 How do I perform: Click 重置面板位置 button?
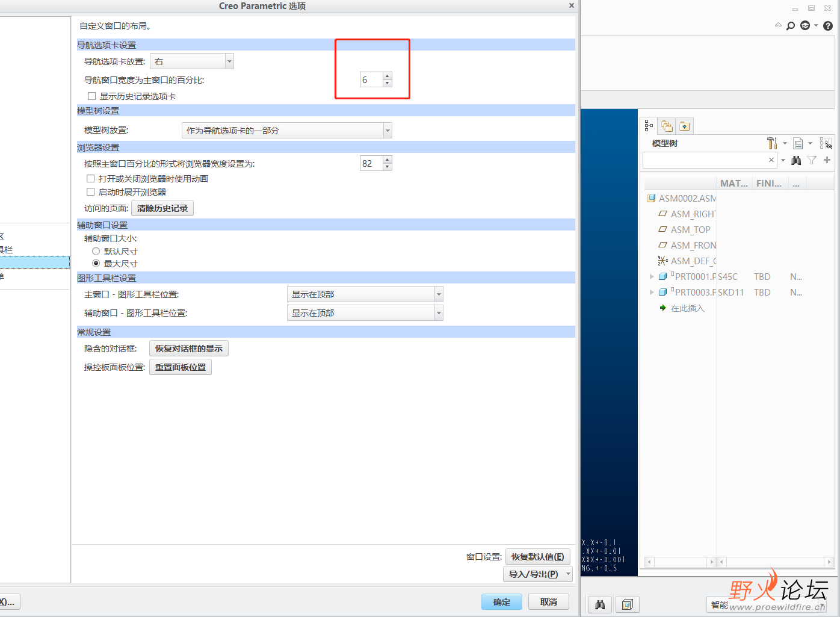click(181, 367)
